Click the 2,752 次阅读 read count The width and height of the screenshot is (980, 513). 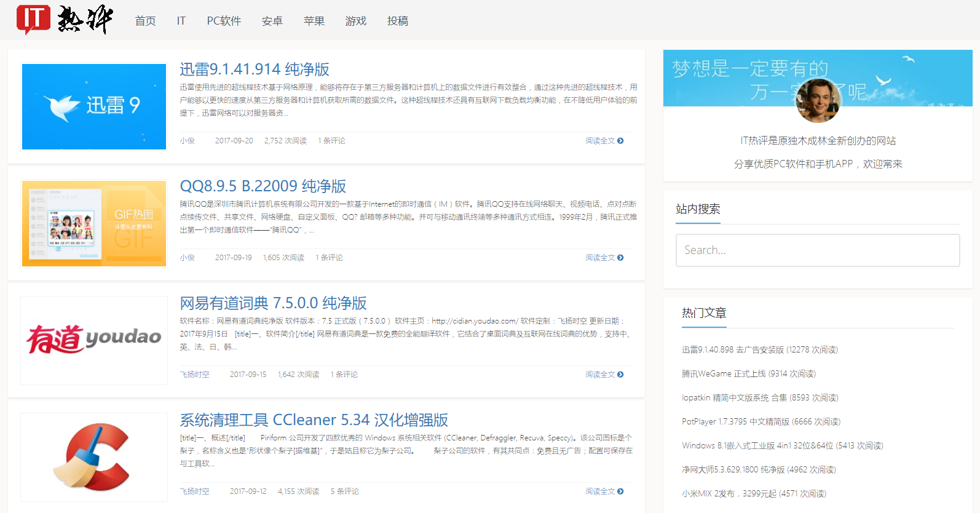click(285, 141)
